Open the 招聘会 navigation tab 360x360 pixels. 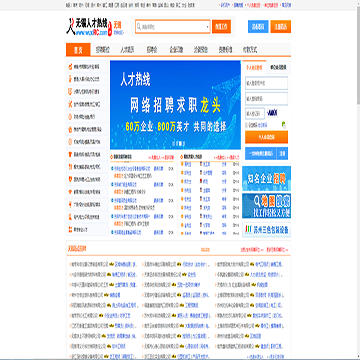[152, 50]
